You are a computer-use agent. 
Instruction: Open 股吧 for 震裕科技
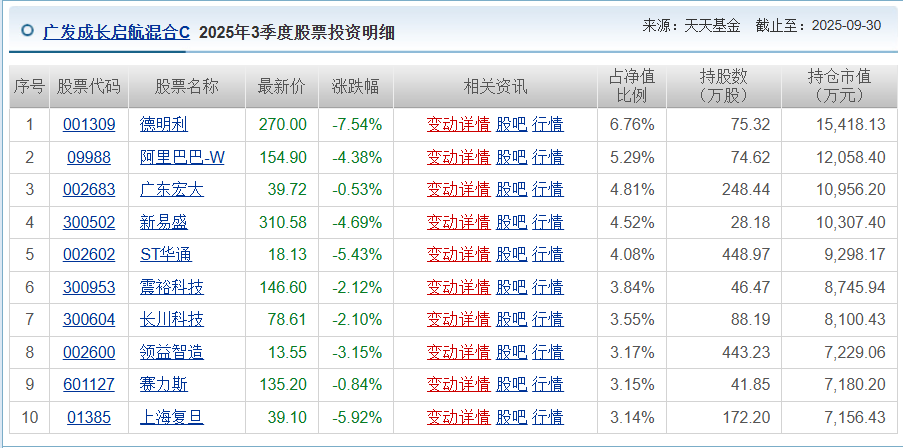[x=511, y=287]
